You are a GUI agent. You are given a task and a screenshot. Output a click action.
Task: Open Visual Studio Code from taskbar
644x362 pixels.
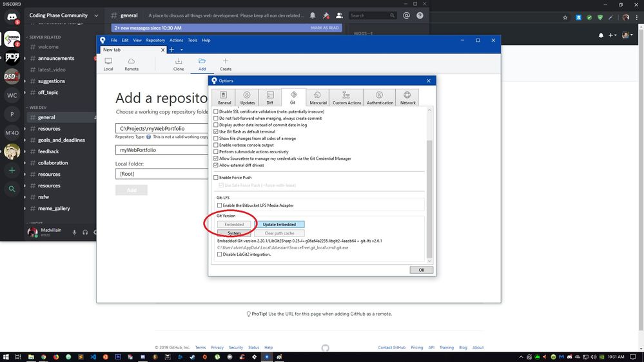tap(93, 357)
